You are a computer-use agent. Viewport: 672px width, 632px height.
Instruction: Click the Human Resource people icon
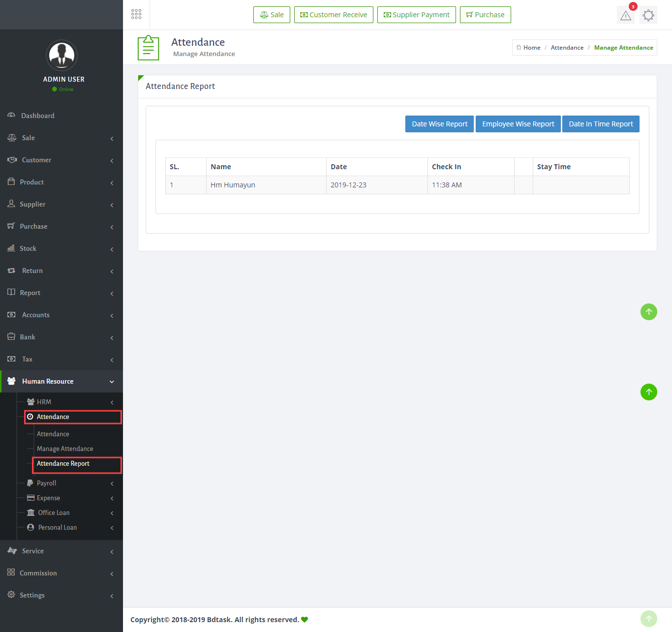point(11,381)
